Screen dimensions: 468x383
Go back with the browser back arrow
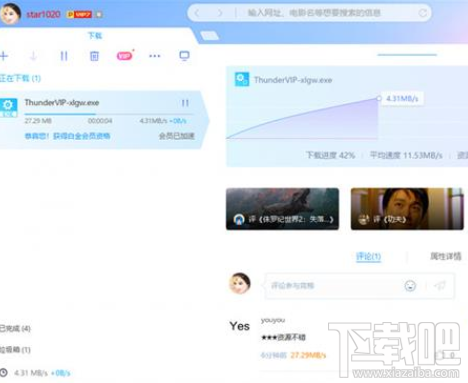(197, 13)
